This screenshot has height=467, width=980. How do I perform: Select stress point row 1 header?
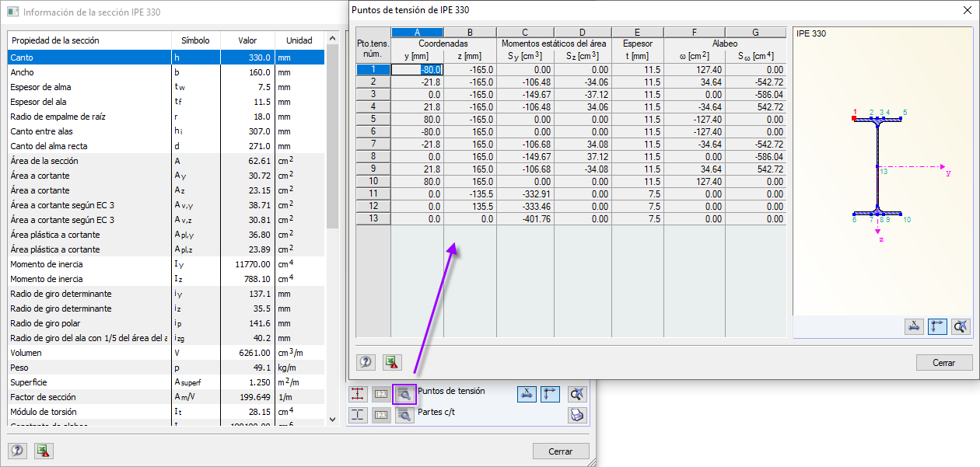pos(373,70)
